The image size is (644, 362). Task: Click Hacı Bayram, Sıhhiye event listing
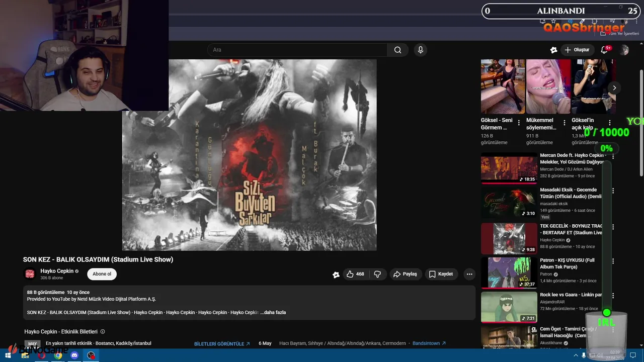(342, 343)
